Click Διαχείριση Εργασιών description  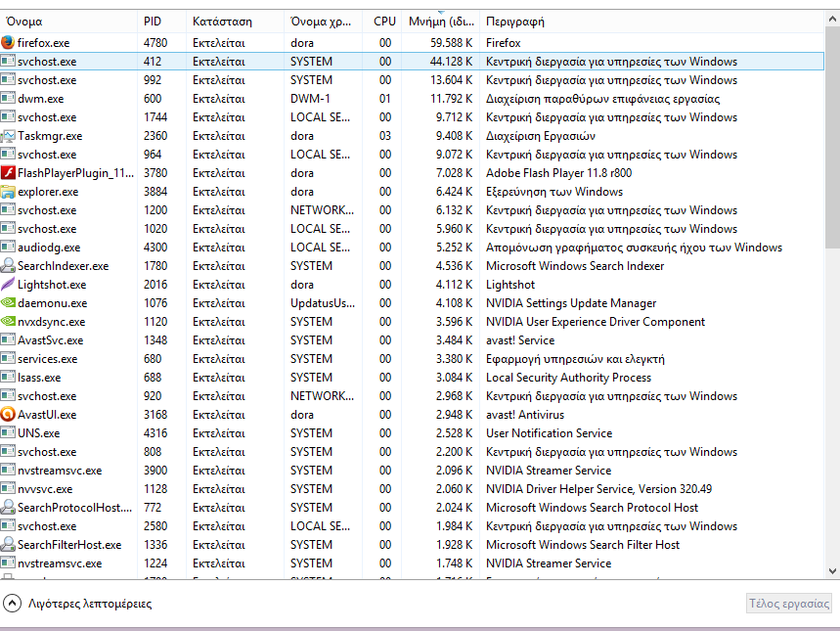[x=541, y=136]
